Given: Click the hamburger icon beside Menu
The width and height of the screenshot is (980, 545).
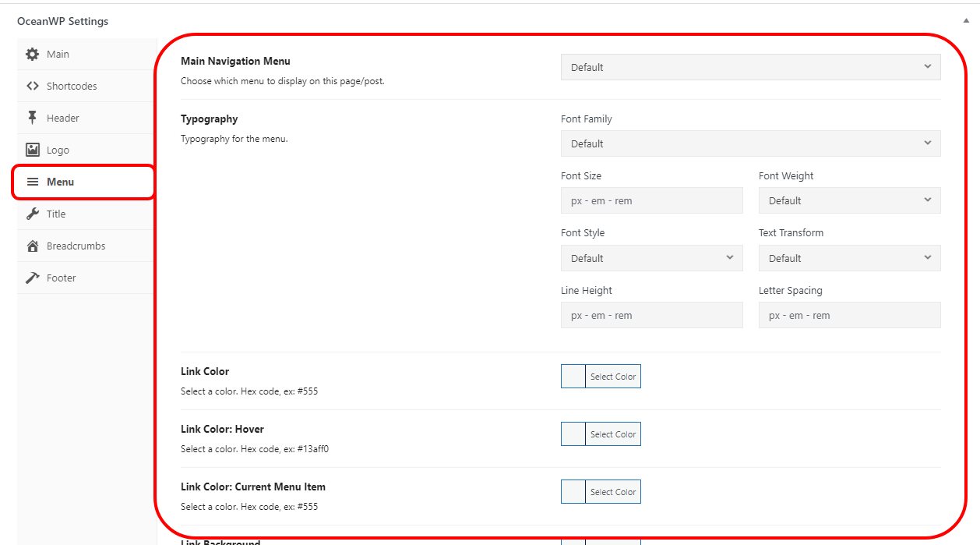Looking at the screenshot, I should 32,182.
